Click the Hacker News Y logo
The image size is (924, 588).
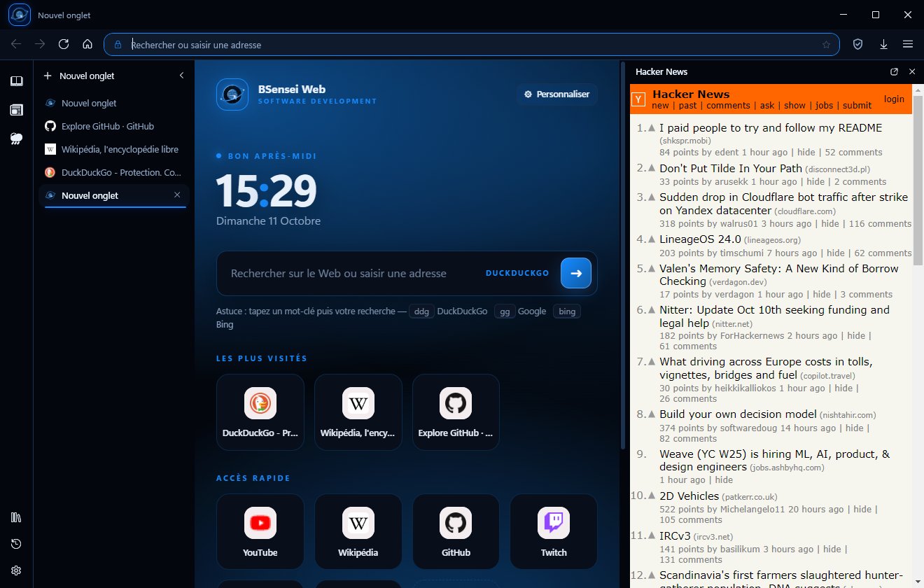pyautogui.click(x=638, y=99)
